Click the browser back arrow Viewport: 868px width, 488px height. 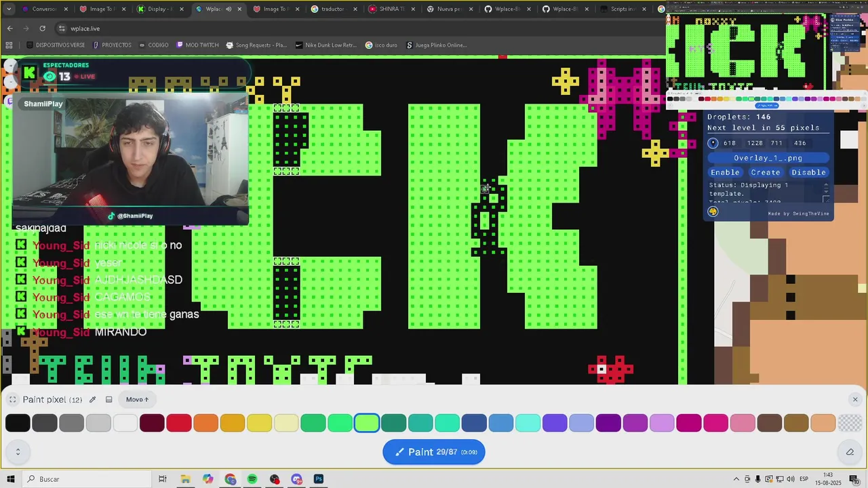(9, 28)
